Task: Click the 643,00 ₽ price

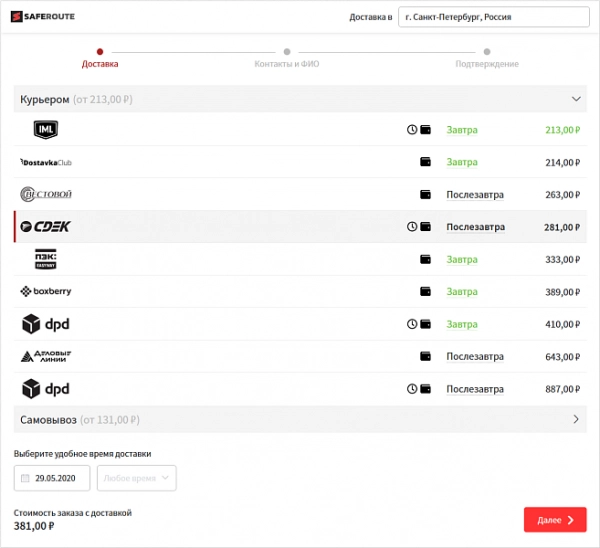Action: coord(562,357)
